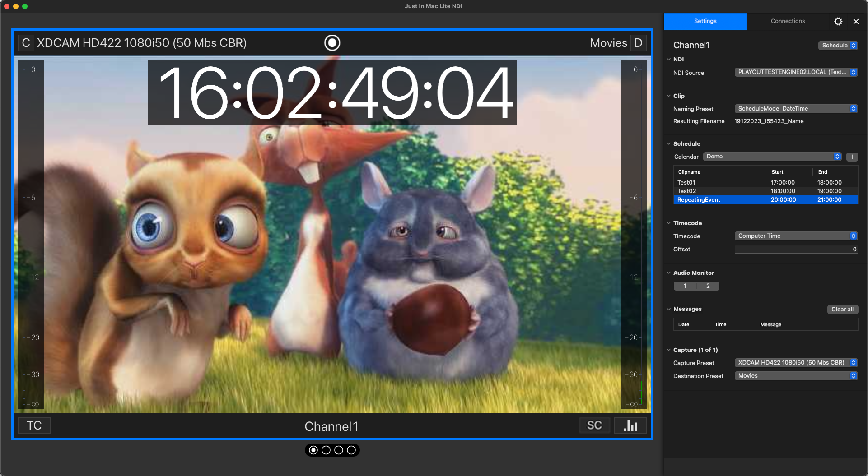Click the XDCAM HD422 preset label above video
Image resolution: width=868 pixels, height=476 pixels.
point(142,43)
